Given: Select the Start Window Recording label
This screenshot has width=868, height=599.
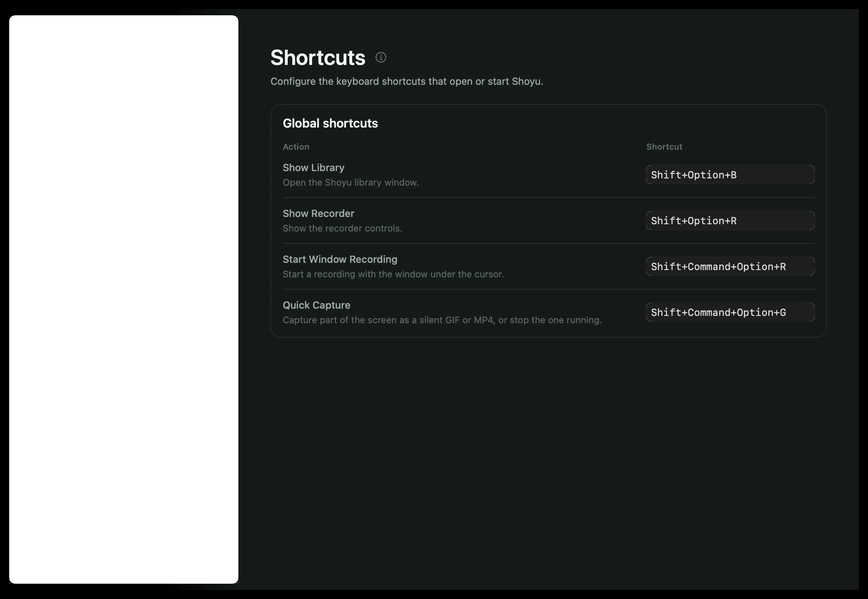Looking at the screenshot, I should click(x=340, y=259).
